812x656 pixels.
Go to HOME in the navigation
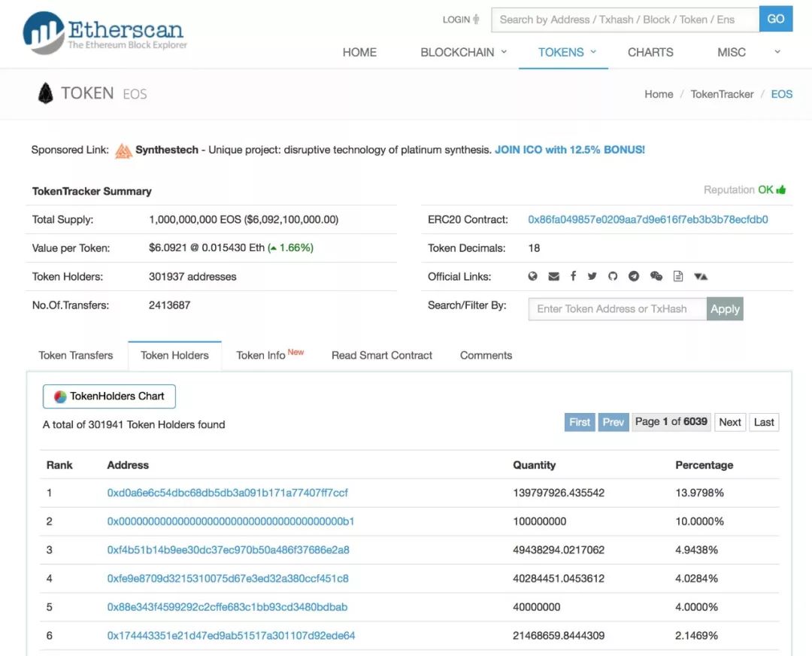(x=359, y=53)
